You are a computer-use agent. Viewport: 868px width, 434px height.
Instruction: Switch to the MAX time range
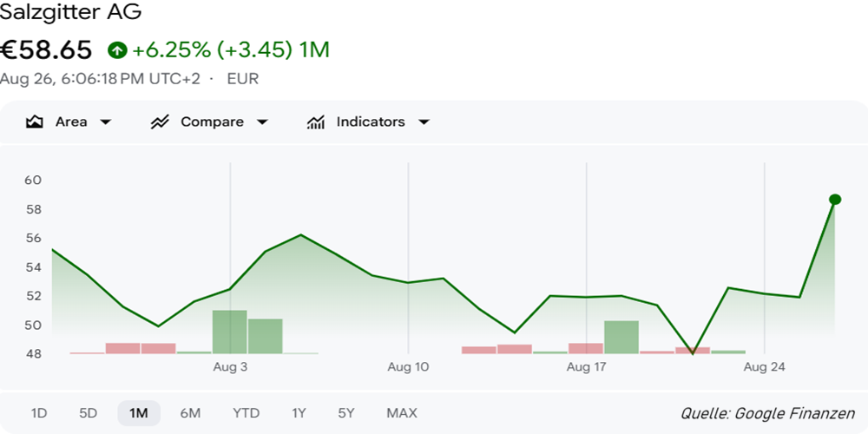pyautogui.click(x=402, y=413)
